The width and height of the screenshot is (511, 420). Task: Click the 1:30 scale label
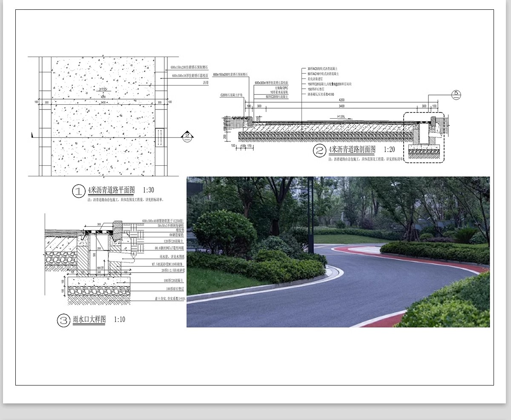[x=149, y=190]
